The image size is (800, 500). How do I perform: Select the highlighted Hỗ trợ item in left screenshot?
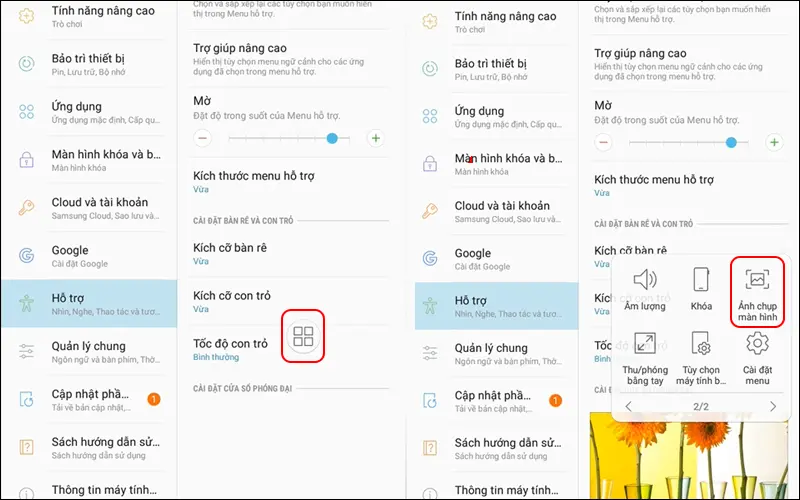point(89,304)
